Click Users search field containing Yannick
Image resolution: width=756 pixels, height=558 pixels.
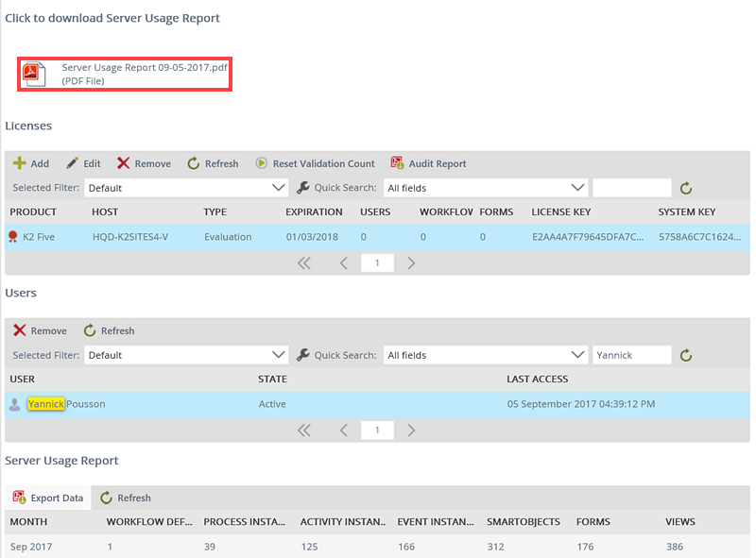632,355
